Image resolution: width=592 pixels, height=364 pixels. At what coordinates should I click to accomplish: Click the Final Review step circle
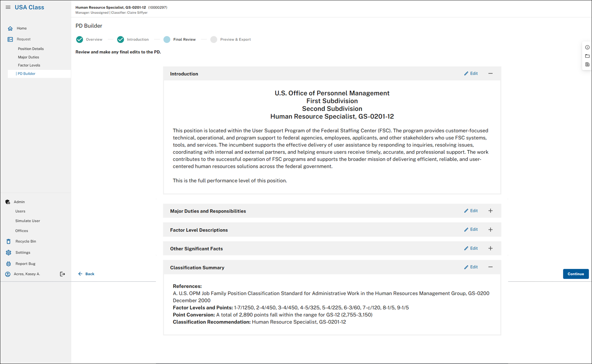click(167, 40)
